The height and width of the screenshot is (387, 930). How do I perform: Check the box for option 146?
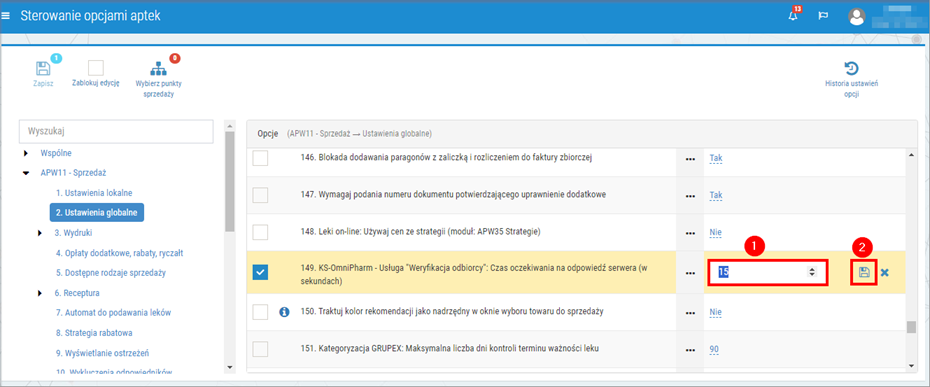click(260, 158)
